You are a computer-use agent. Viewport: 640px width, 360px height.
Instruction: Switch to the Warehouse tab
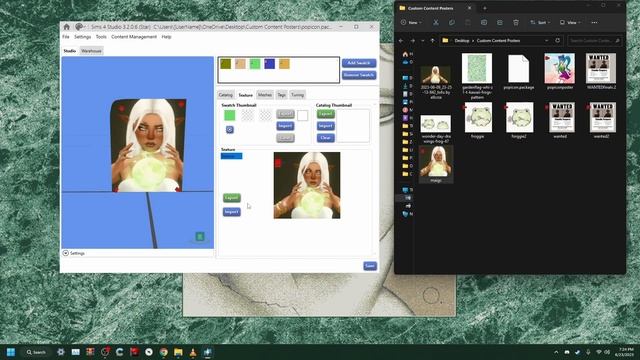point(91,51)
